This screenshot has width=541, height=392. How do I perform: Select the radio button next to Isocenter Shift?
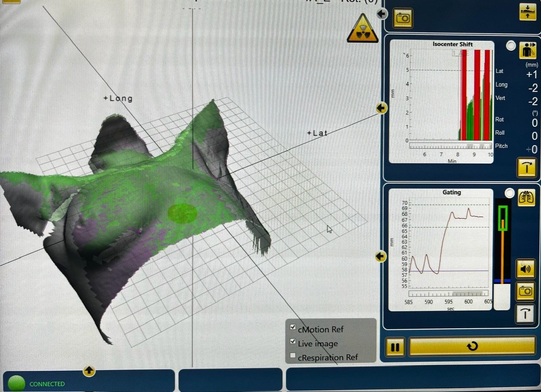tap(511, 46)
